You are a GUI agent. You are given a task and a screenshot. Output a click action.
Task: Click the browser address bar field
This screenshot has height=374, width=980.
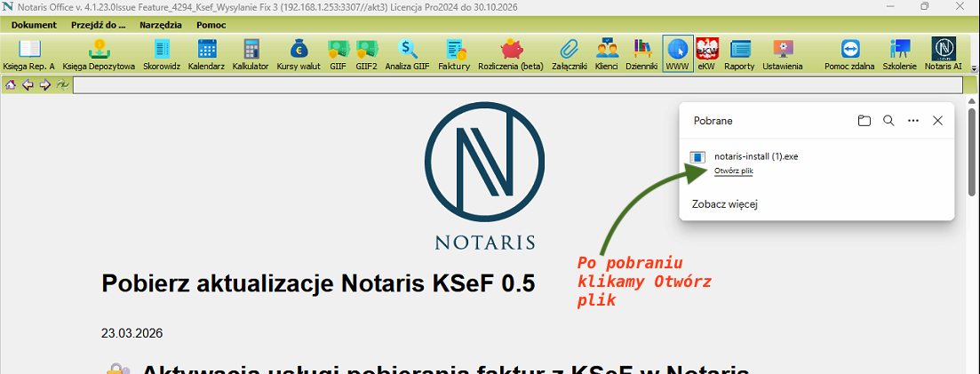(517, 85)
